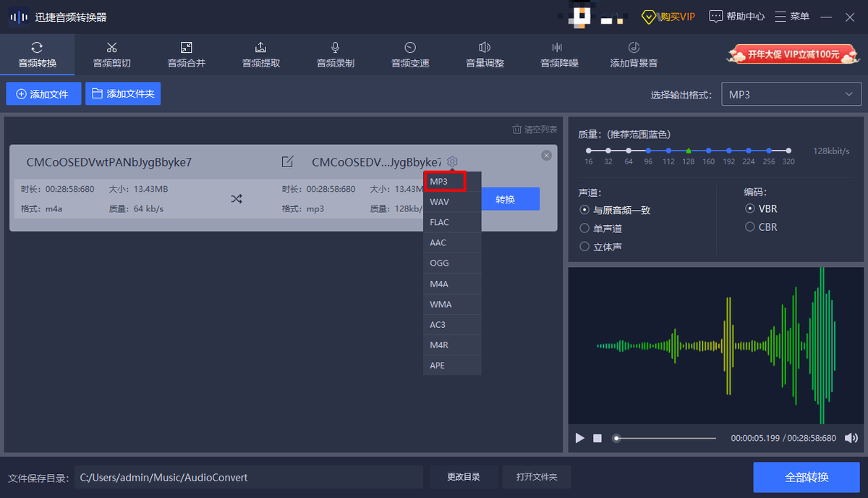Open the 音频转换 tab
This screenshot has width=868, height=498.
pyautogui.click(x=37, y=55)
